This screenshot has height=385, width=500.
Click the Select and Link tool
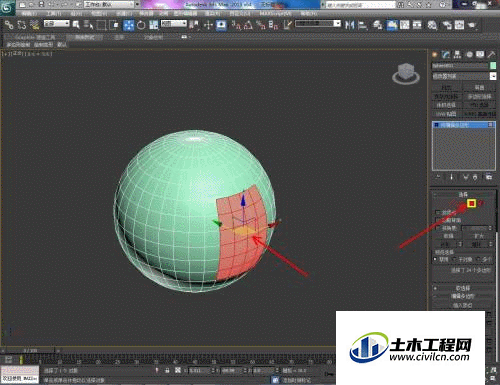point(9,25)
